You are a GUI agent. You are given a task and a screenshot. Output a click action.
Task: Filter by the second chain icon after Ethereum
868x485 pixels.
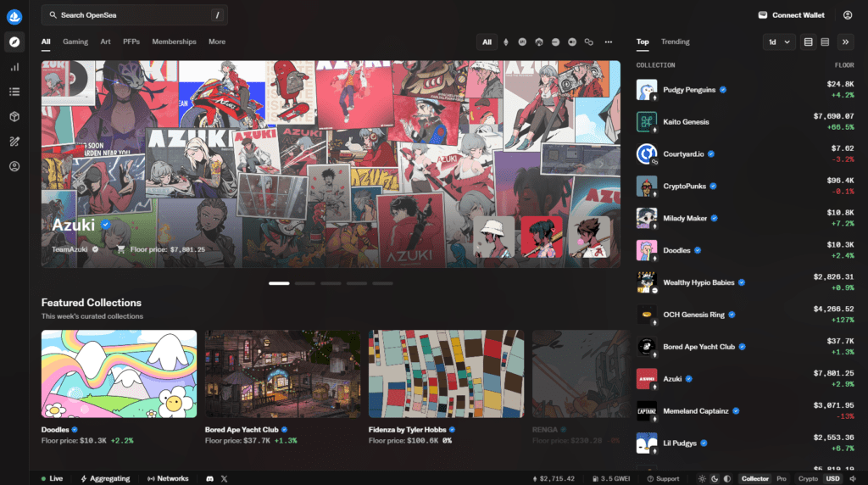pos(522,42)
